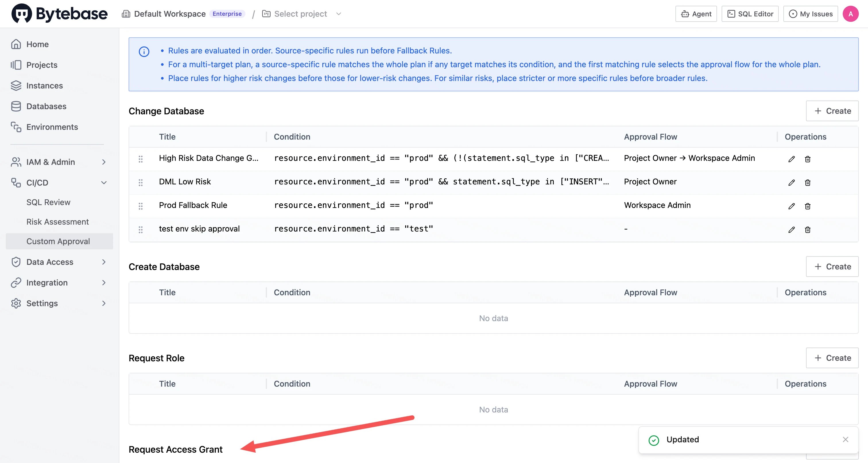The width and height of the screenshot is (868, 463).
Task: Create a Create Database rule
Action: (832, 267)
